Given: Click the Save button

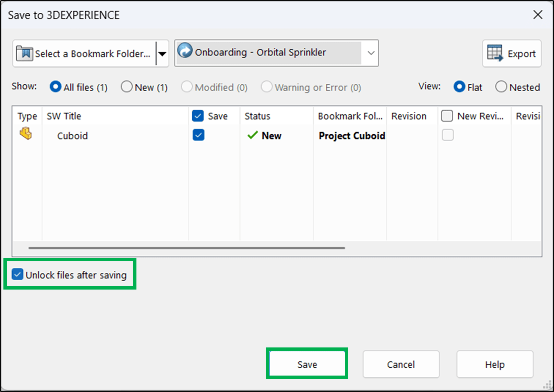Looking at the screenshot, I should 307,364.
